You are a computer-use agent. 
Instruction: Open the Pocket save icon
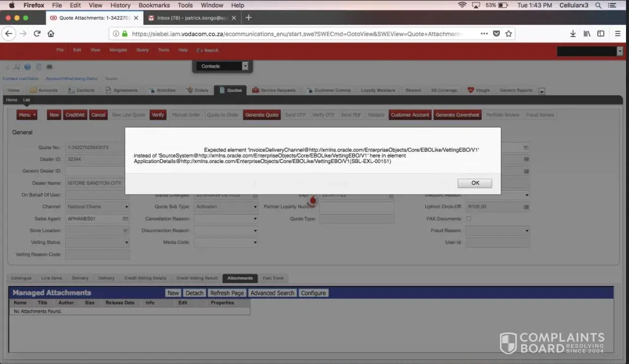point(496,34)
